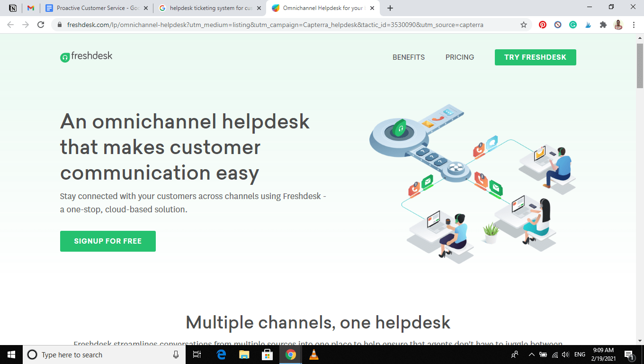Open the pinned Notion tab
644x364 pixels.
(13, 8)
